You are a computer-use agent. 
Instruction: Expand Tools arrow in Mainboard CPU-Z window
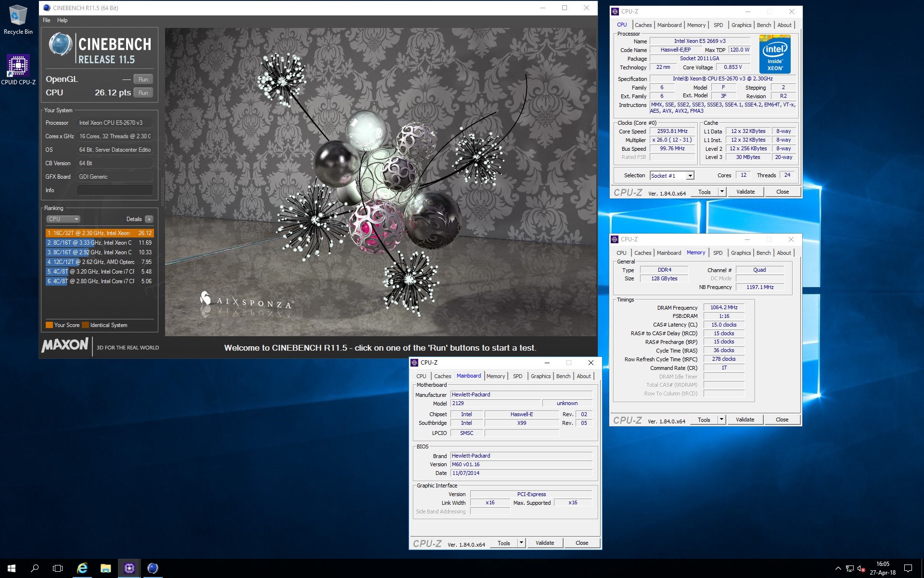[x=521, y=543]
